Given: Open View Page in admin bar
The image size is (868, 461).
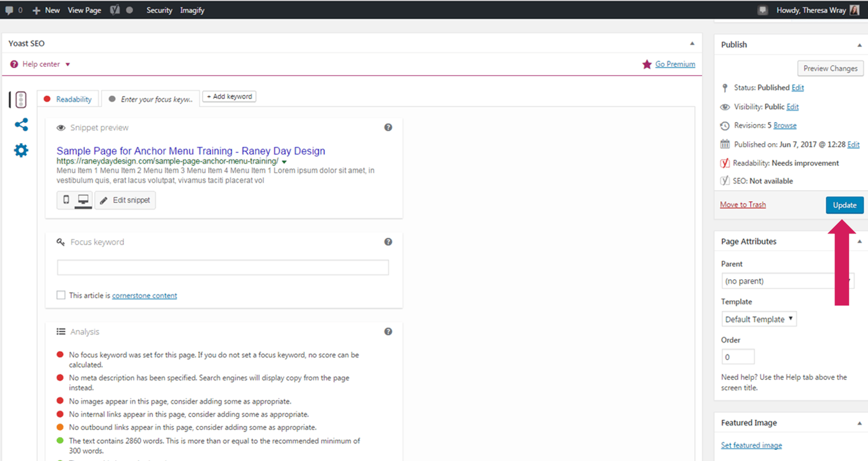Looking at the screenshot, I should point(84,10).
